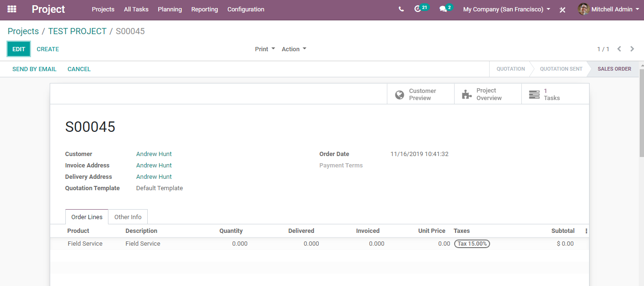Screen dimensions: 644x286
Task: Click Projects breadcrumb link
Action: [23, 31]
